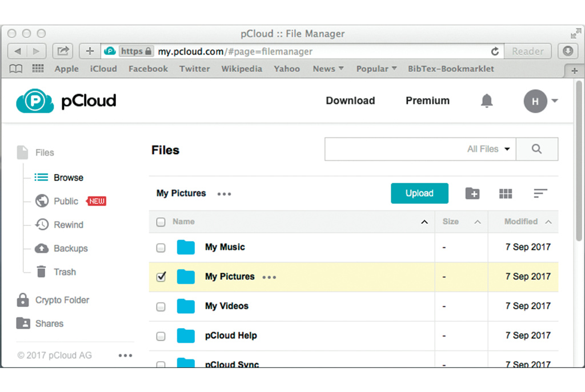Open the Premium page

coord(427,101)
